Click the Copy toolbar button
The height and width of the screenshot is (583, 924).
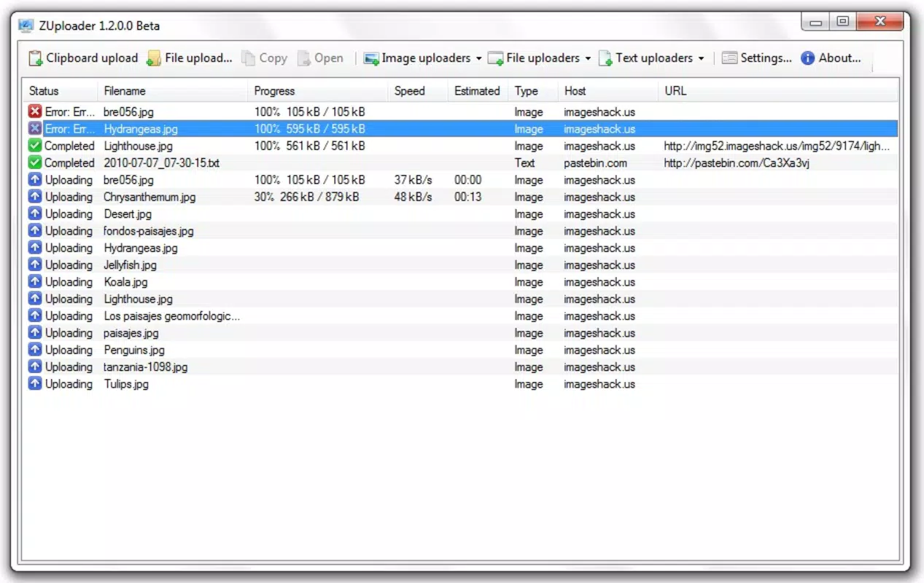coord(265,58)
